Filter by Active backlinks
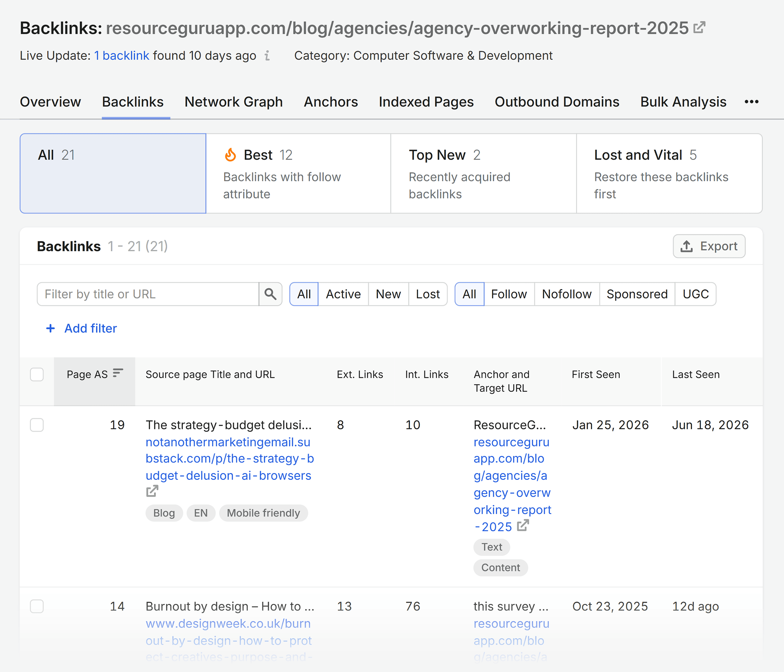Viewport: 784px width, 672px height. tap(343, 294)
